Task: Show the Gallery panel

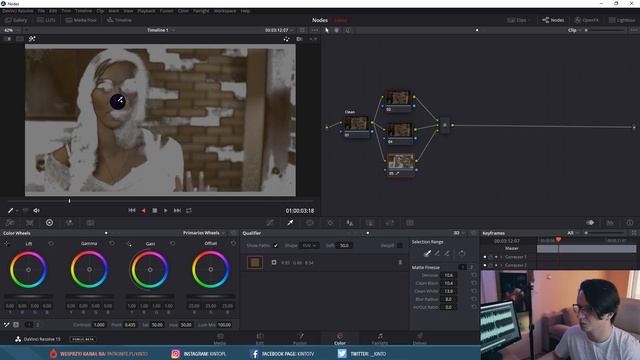Action: [16, 20]
